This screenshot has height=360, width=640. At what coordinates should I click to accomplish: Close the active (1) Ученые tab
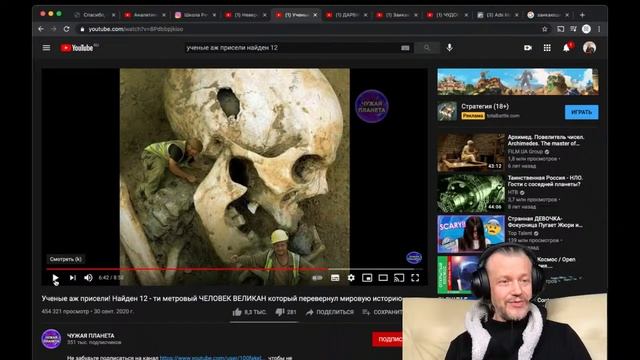pyautogui.click(x=315, y=15)
